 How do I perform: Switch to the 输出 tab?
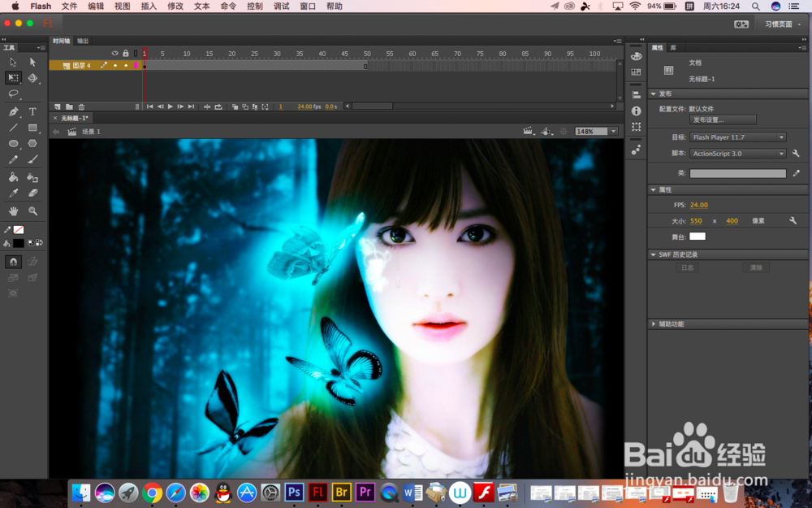(x=83, y=41)
